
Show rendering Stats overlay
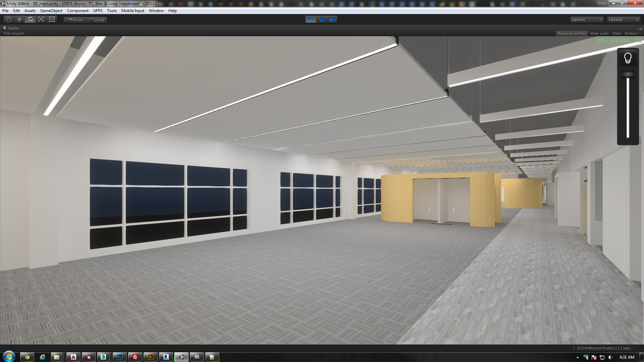616,33
